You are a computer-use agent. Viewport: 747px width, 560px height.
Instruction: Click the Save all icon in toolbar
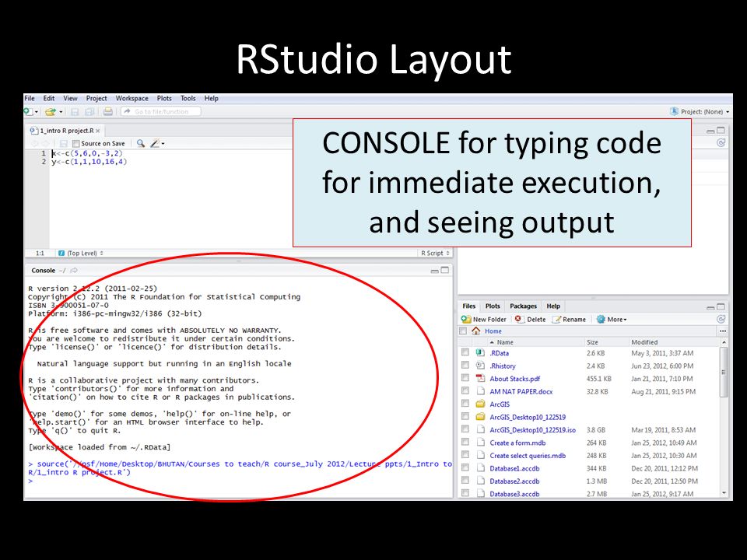click(89, 111)
